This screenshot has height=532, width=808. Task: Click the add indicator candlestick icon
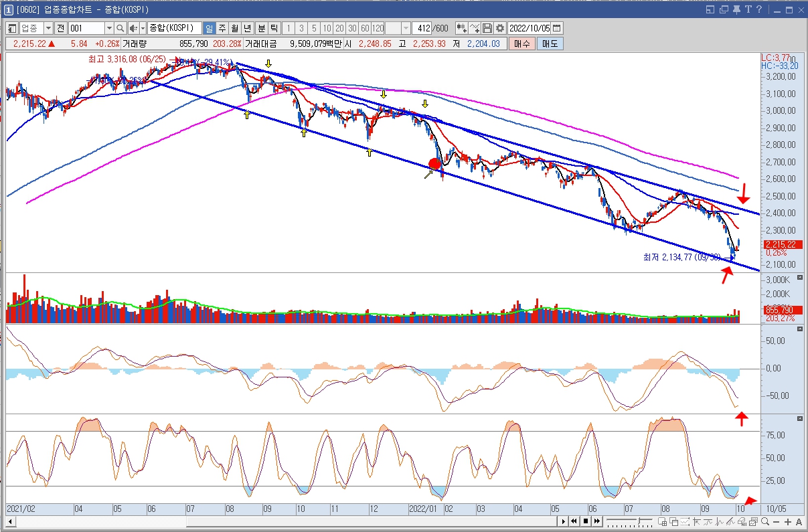click(461, 28)
